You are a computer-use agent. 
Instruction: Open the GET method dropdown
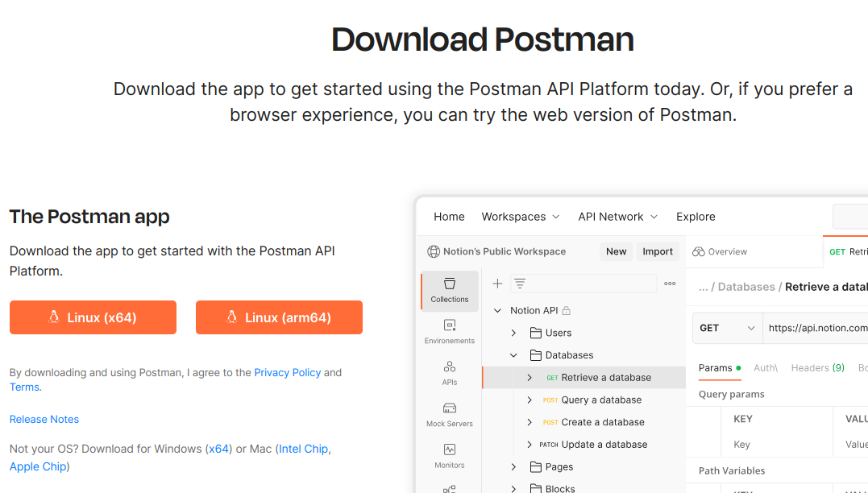[x=728, y=328]
